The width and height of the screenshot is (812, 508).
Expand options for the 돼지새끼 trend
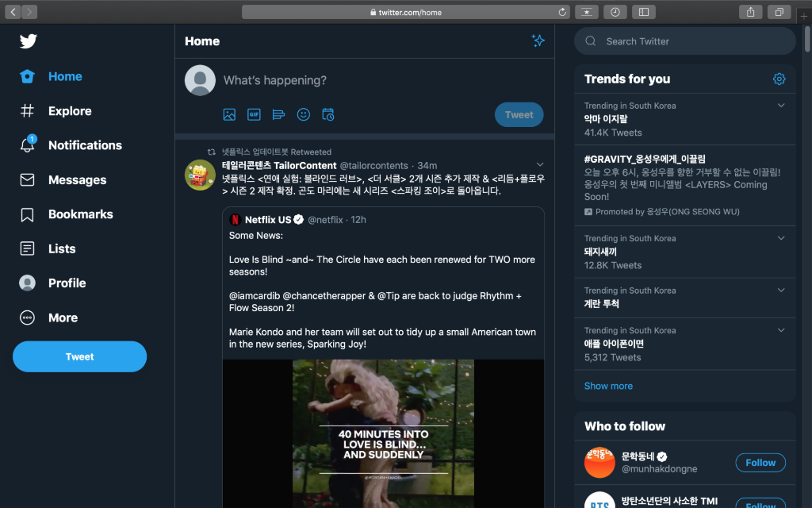[781, 238]
